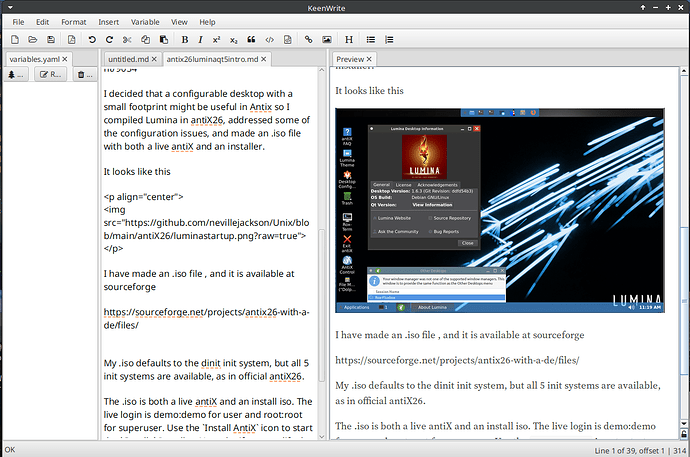This screenshot has height=457, width=690.
Task: Click the preview scrollbar up arrow
Action: (x=684, y=70)
